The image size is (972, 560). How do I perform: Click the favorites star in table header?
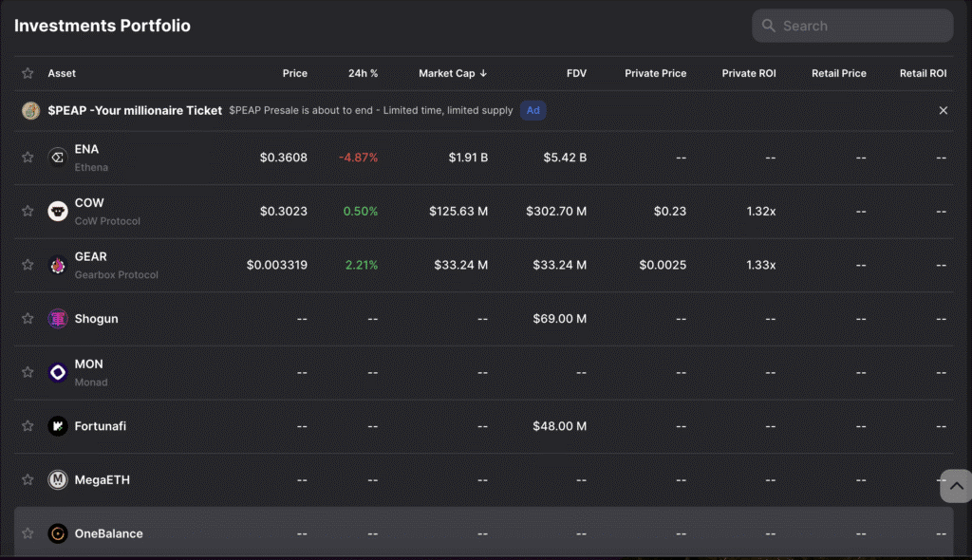coord(28,73)
